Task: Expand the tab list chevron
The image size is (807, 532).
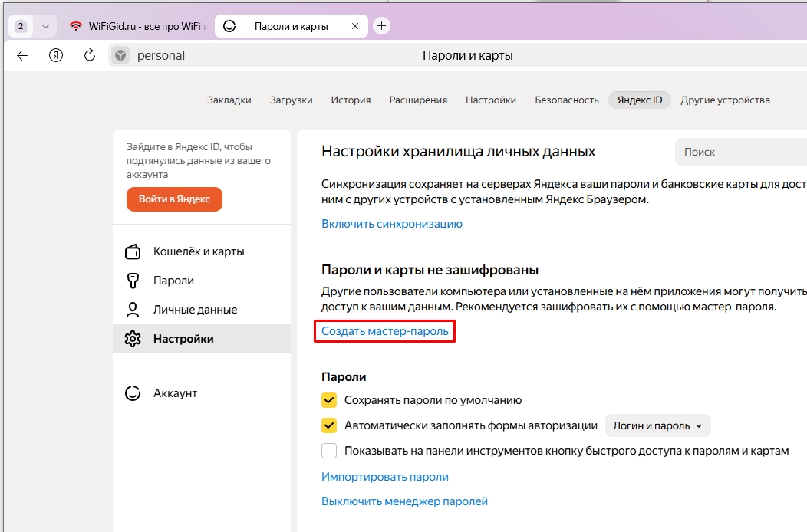Action: pos(45,26)
